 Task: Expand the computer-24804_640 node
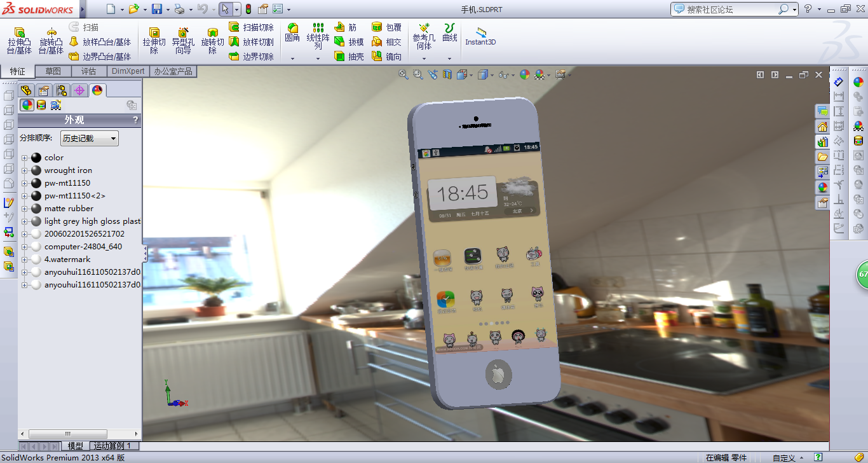(x=24, y=247)
